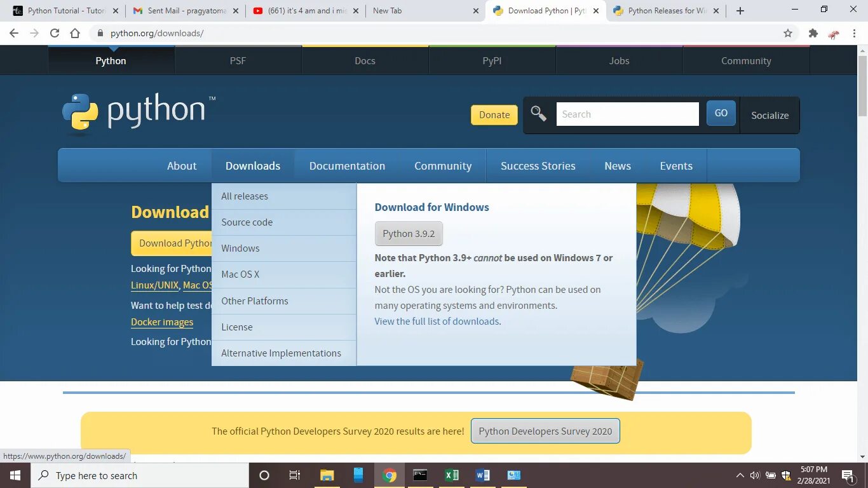Click the Python 3.9.2 download button
The height and width of the screenshot is (488, 868).
409,234
